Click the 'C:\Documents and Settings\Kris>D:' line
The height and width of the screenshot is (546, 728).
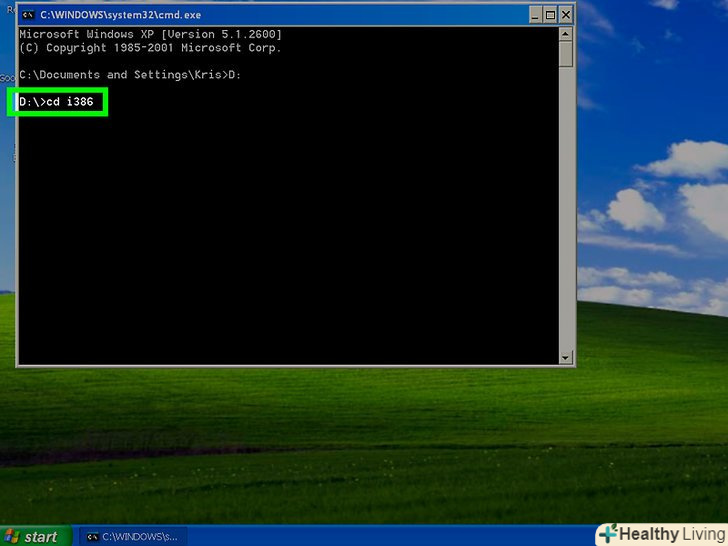130,75
